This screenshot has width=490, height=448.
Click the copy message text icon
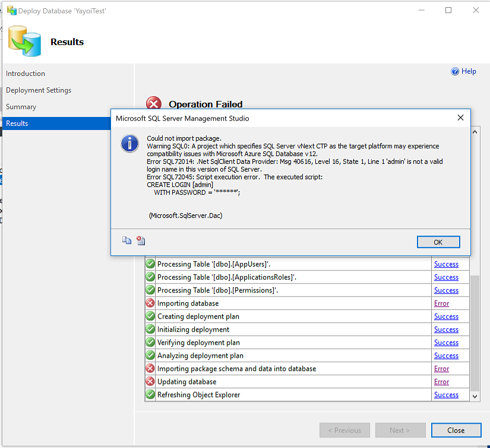(x=127, y=240)
